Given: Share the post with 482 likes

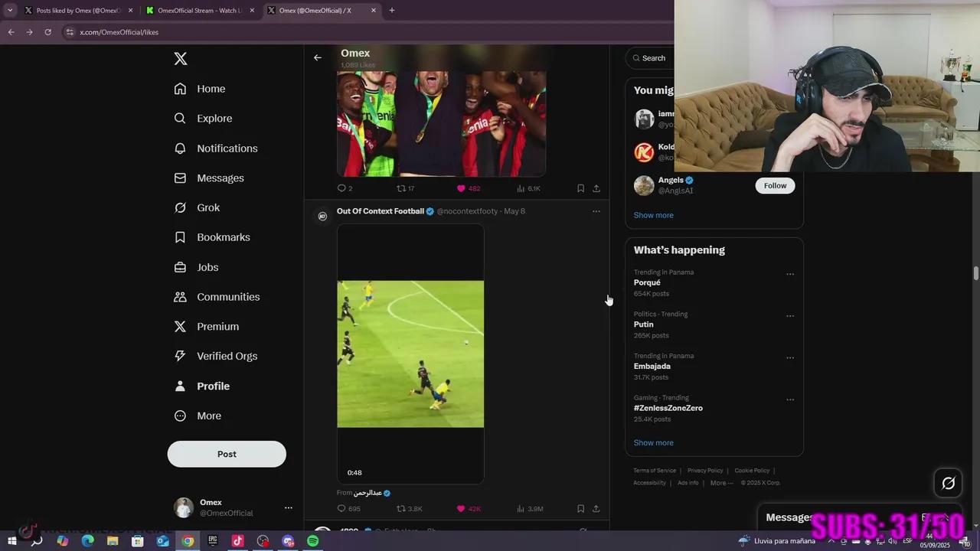Looking at the screenshot, I should point(596,188).
